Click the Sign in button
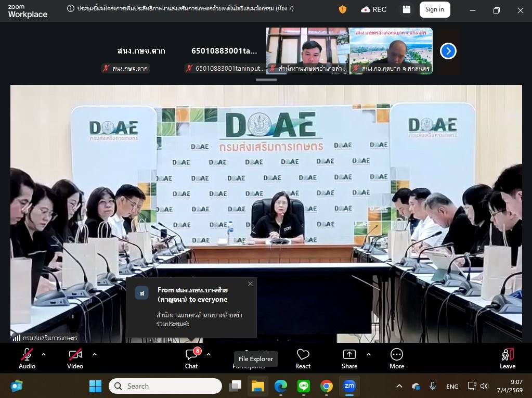Viewport: 532px width, 398px height. coord(434,9)
